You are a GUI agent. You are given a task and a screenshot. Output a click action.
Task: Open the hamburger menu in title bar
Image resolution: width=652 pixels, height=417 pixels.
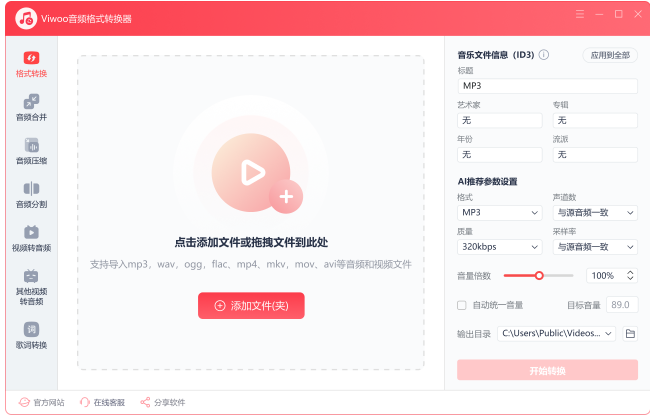click(x=580, y=14)
